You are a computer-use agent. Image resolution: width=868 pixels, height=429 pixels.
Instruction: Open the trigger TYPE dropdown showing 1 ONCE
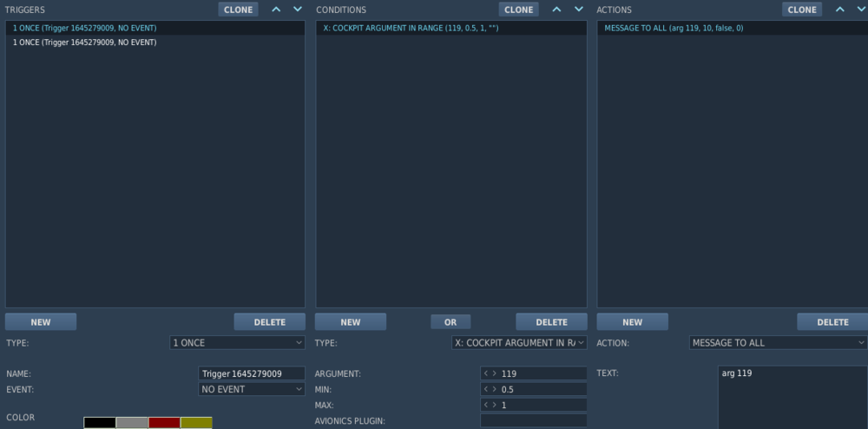(237, 343)
